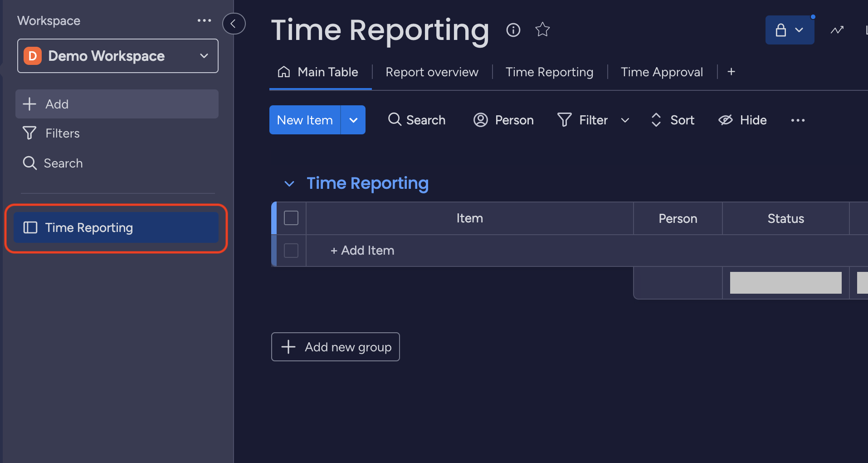The height and width of the screenshot is (463, 868).
Task: Click Add new group button
Action: coord(335,347)
